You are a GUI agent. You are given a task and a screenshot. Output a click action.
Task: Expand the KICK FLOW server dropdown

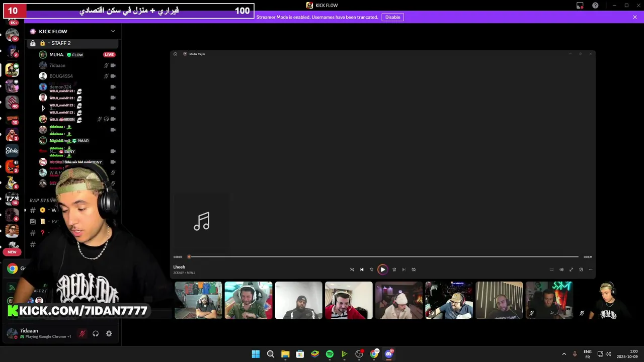click(113, 31)
